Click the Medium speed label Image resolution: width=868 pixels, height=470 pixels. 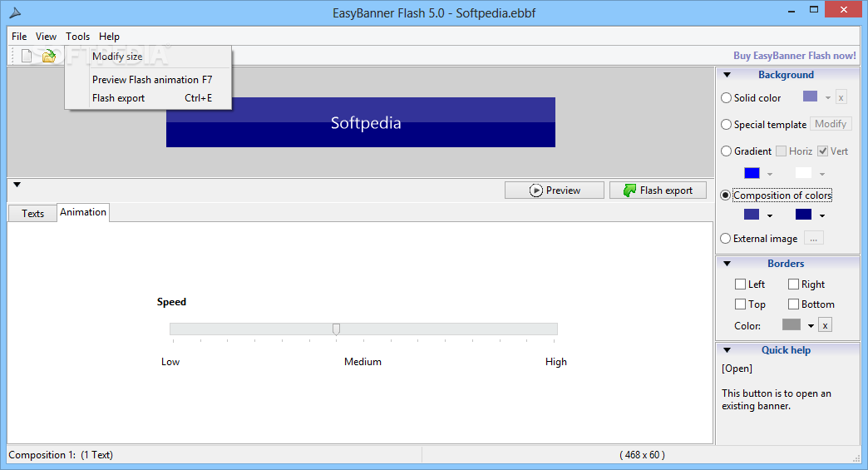[x=362, y=362]
